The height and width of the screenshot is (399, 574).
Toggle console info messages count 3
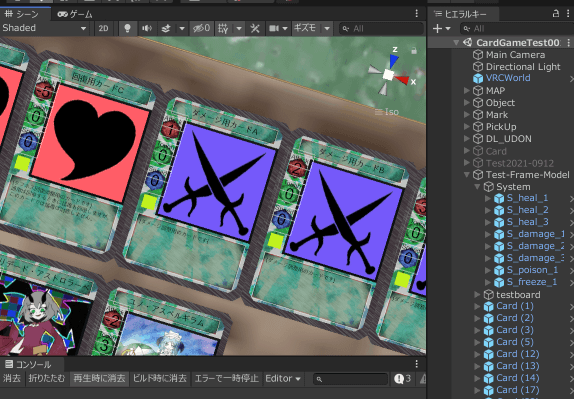point(402,379)
